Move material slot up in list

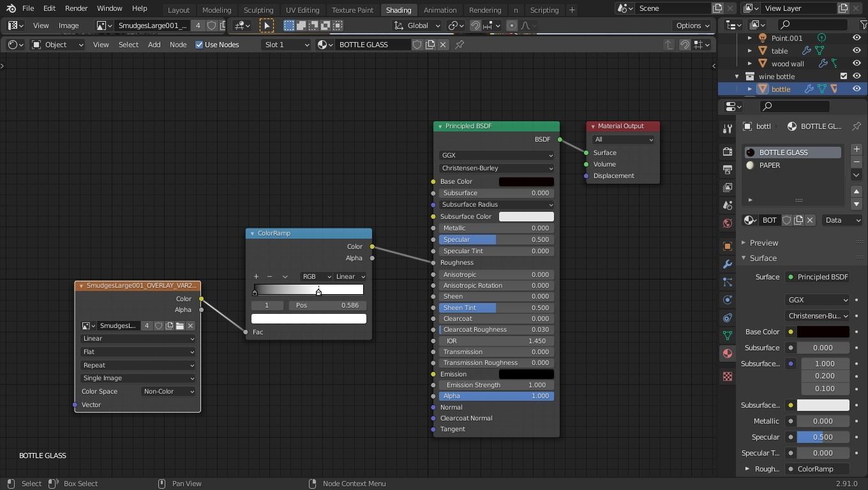click(x=857, y=191)
